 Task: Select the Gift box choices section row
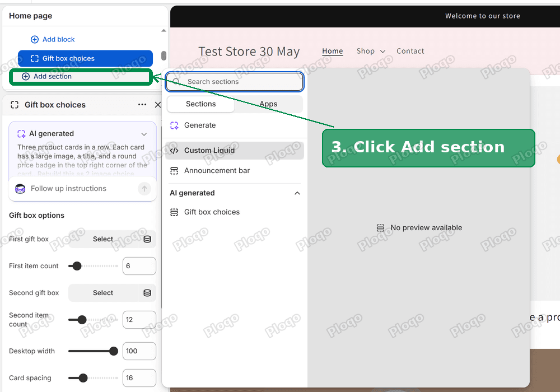[85, 59]
